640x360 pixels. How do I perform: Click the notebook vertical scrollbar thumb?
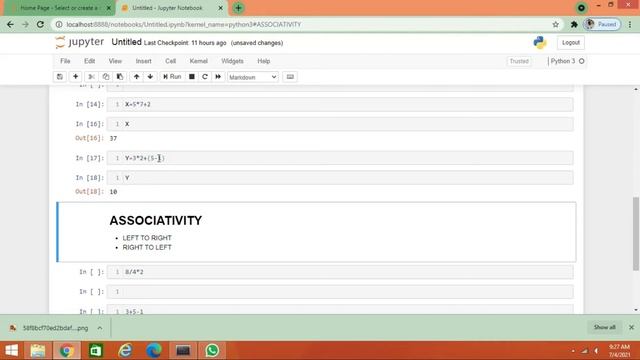(x=636, y=233)
